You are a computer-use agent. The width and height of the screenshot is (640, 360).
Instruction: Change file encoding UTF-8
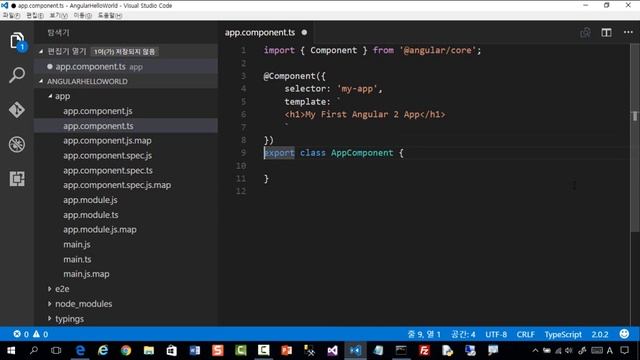pos(496,334)
